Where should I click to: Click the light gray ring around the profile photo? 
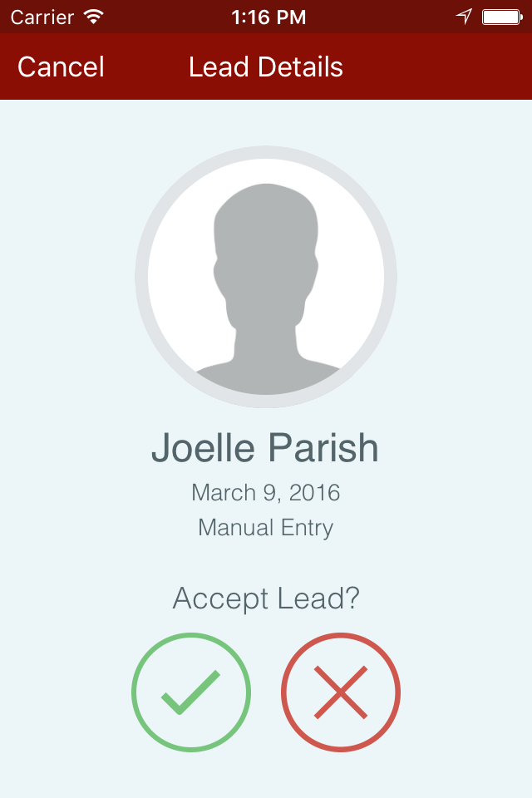[x=141, y=277]
